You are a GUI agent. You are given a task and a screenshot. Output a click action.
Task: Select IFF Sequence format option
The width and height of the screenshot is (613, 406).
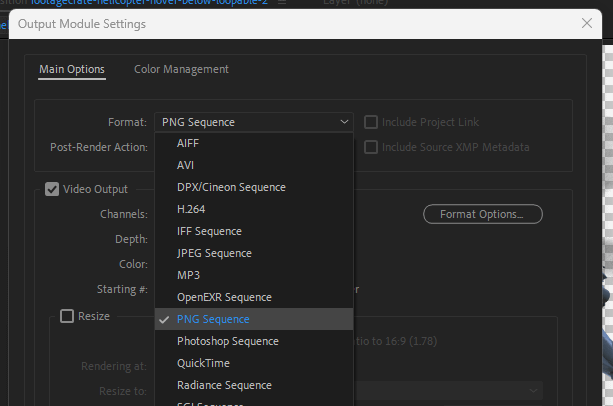(x=209, y=231)
